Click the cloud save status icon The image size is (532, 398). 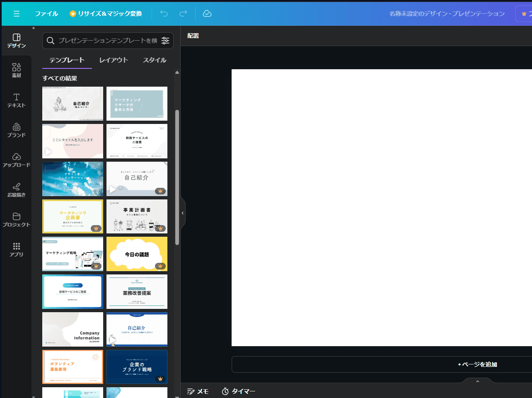pos(207,14)
